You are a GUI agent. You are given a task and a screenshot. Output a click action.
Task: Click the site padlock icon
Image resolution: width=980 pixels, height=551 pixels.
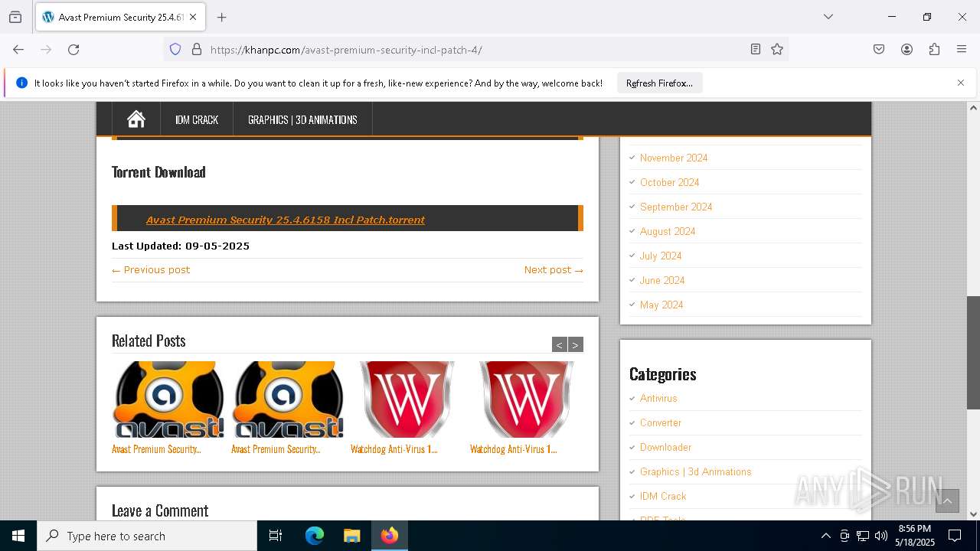(x=197, y=50)
